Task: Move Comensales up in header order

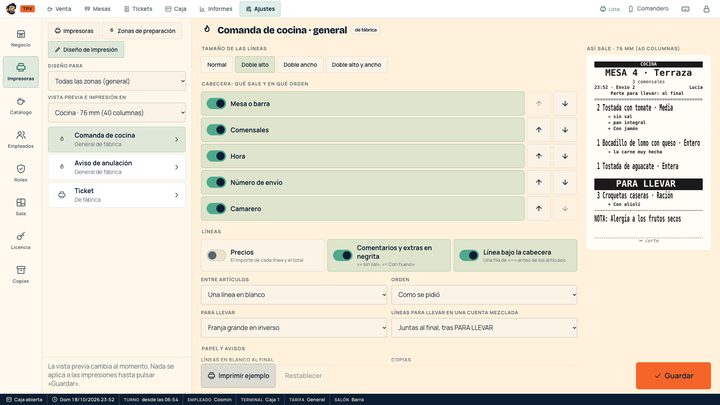Action: click(539, 130)
